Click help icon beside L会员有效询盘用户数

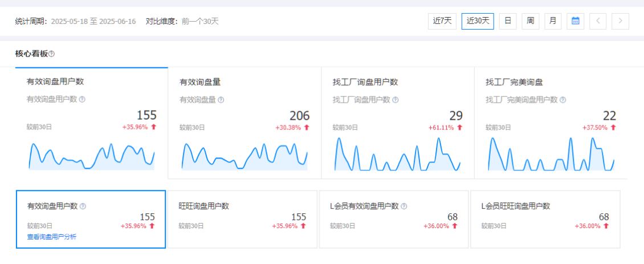pos(404,206)
